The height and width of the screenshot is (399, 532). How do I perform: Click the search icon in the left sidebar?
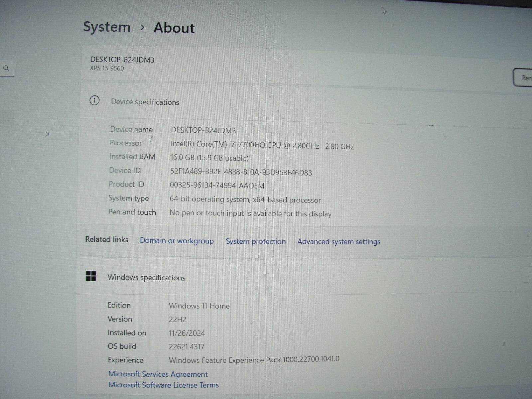coord(6,68)
